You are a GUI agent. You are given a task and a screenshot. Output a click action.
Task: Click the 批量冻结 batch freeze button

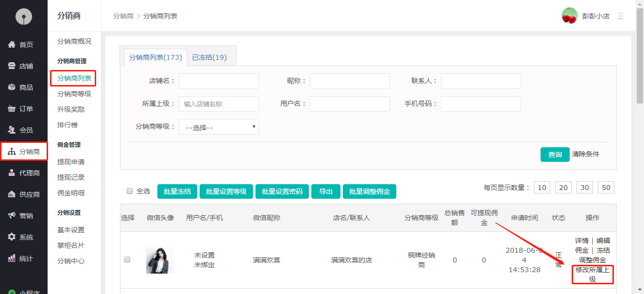pyautogui.click(x=177, y=191)
